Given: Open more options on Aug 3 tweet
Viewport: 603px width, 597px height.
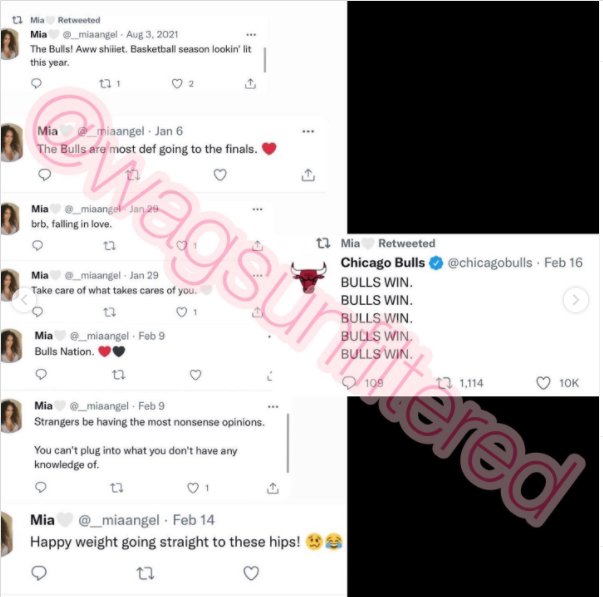Looking at the screenshot, I should point(251,35).
